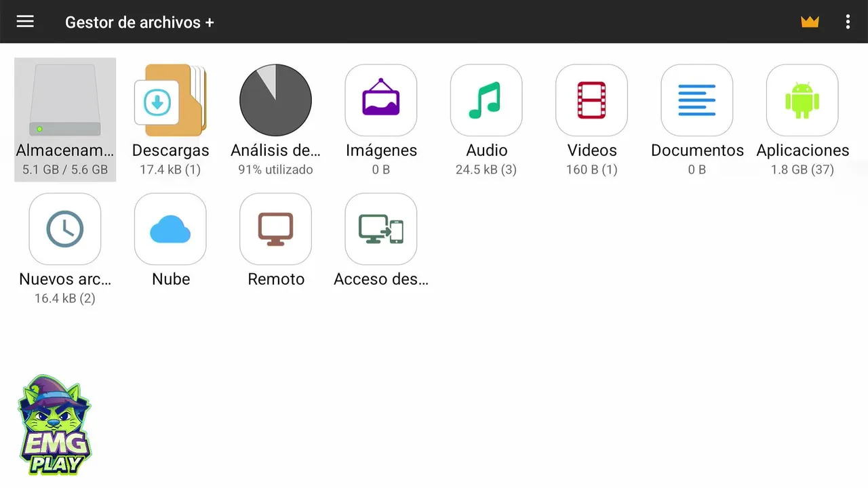Open the Aplicaciones Android robot icon
Screen dimensions: 868x488
(802, 100)
